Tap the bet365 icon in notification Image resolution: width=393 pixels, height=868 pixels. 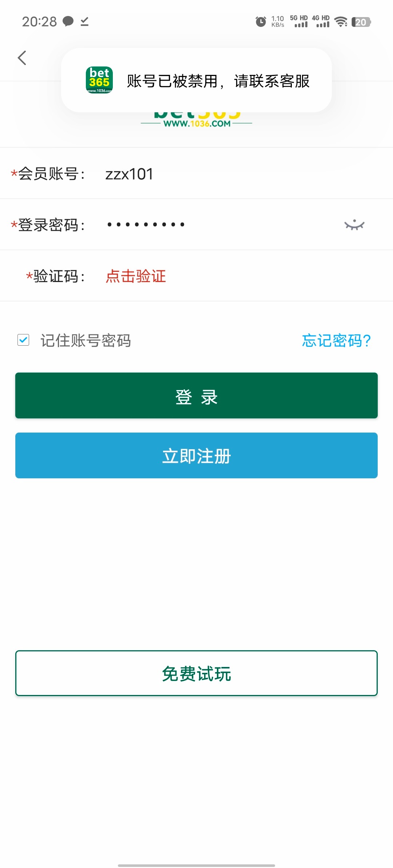pos(99,80)
